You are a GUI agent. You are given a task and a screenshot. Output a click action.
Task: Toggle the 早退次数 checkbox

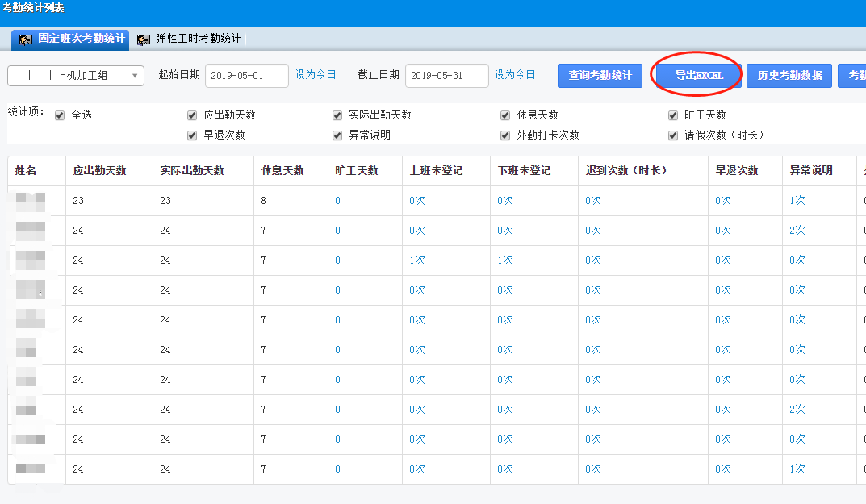click(192, 135)
